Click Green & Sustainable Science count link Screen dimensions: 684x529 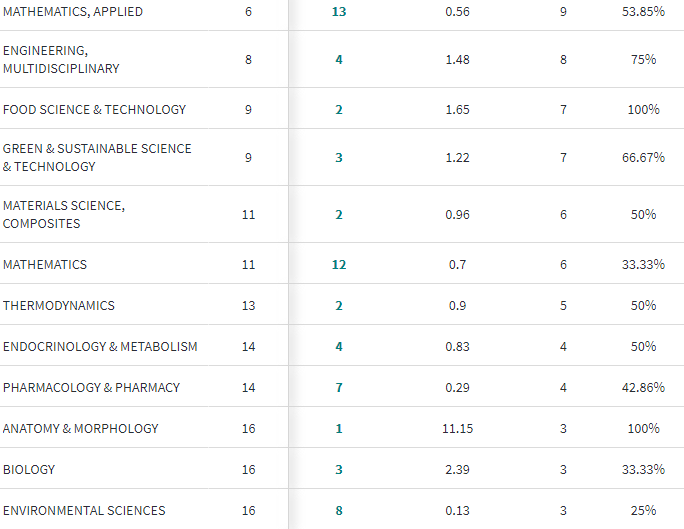tap(338, 158)
